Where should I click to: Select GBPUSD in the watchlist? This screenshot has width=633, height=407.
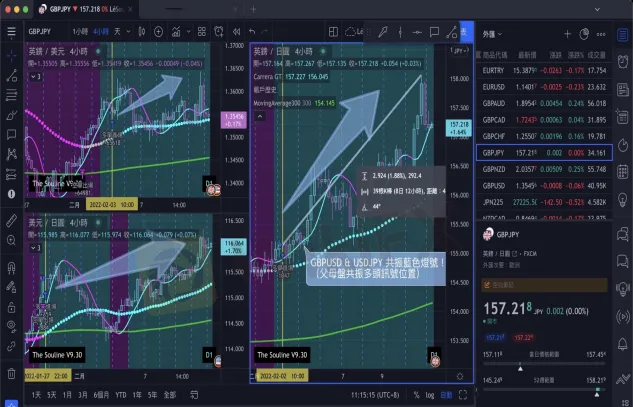pyautogui.click(x=544, y=186)
